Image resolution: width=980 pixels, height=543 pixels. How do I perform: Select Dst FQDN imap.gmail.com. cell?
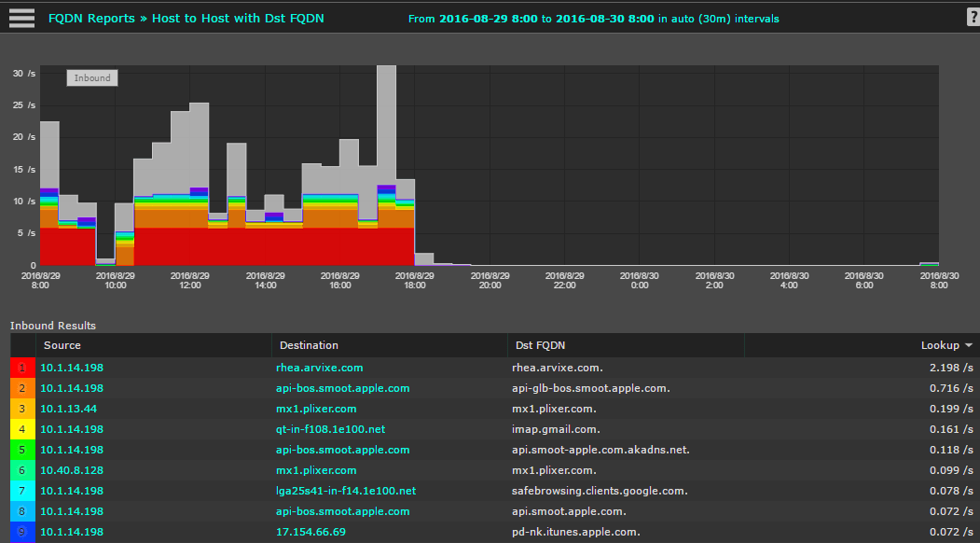pos(557,429)
